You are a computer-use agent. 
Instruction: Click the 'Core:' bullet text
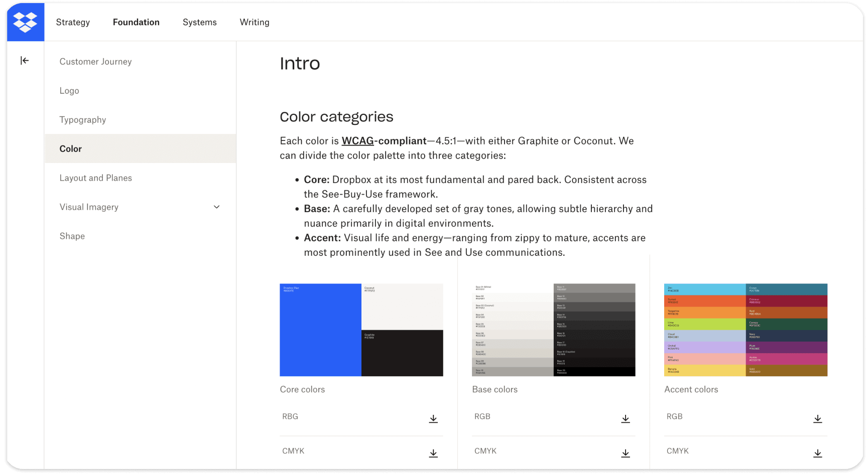(316, 180)
